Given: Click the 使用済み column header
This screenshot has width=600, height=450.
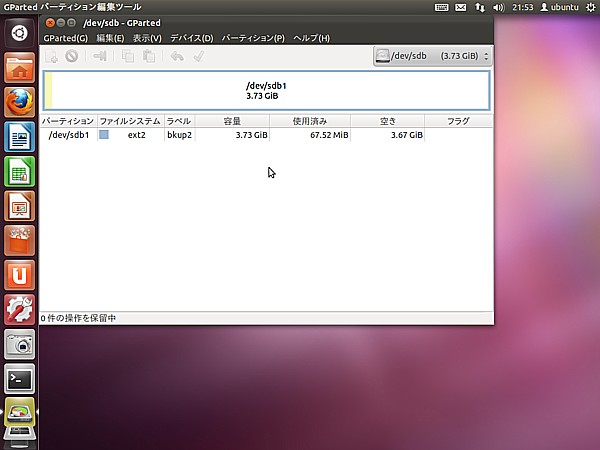Looking at the screenshot, I should pyautogui.click(x=308, y=121).
